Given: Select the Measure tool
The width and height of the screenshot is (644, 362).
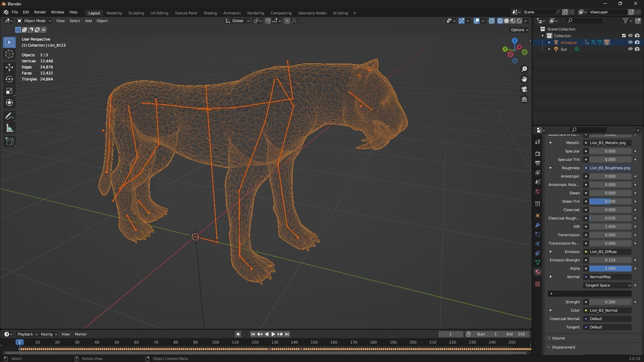Looking at the screenshot, I should coord(9,128).
